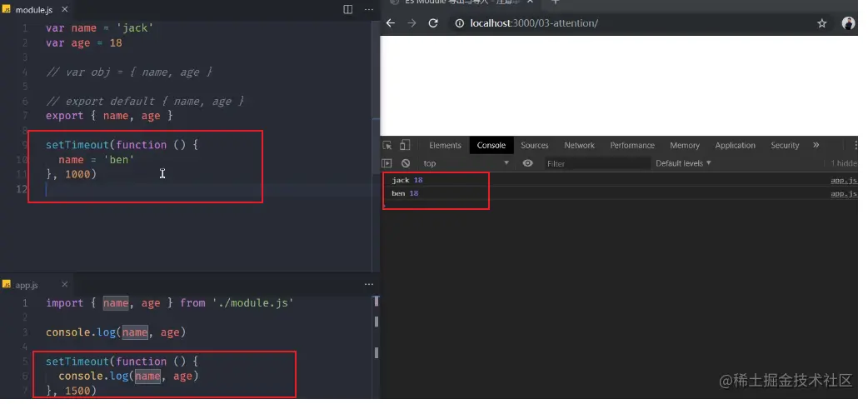This screenshot has height=404, width=868.
Task: Toggle the device toolbar icon in DevTools
Action: coord(405,146)
